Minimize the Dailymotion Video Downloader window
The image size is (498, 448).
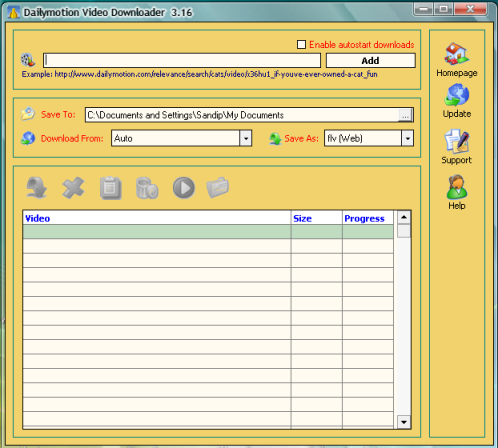[423, 9]
